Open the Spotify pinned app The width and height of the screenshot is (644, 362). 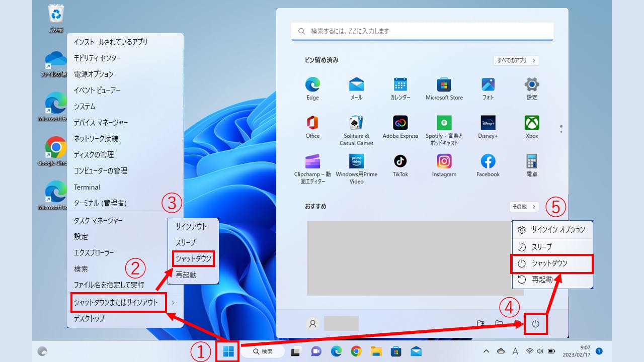[444, 130]
